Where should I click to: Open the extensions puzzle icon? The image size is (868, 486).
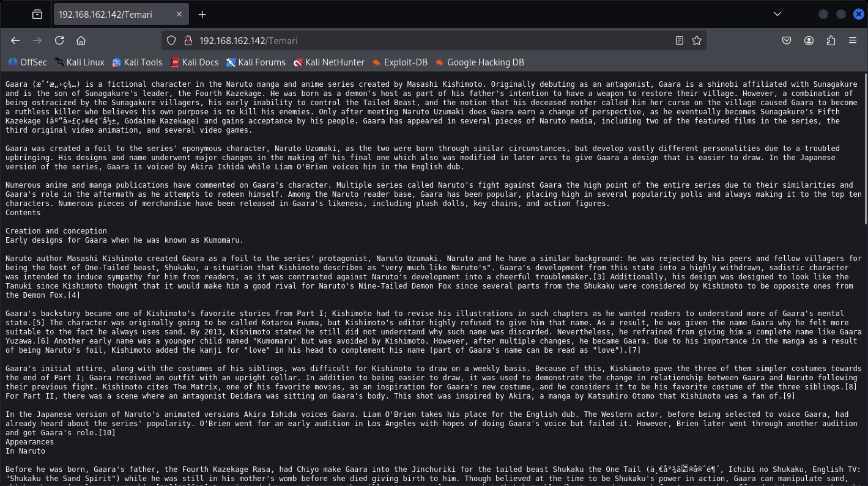(831, 40)
